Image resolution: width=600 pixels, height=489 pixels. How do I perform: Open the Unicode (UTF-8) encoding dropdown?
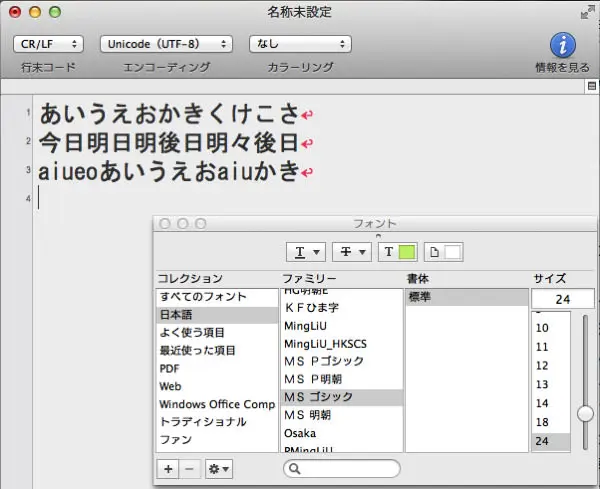coord(166,44)
